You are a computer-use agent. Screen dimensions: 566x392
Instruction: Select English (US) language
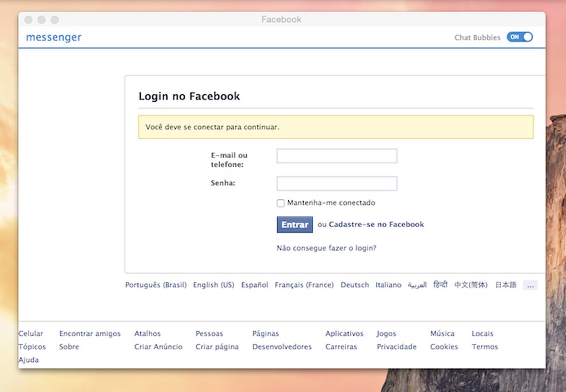[x=213, y=285]
